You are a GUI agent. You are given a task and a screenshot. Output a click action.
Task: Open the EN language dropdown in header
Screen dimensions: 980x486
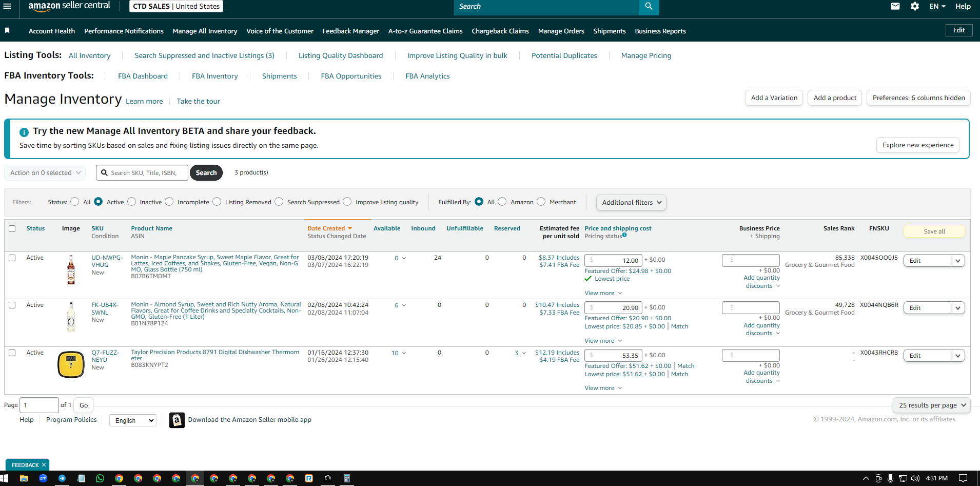(937, 6)
